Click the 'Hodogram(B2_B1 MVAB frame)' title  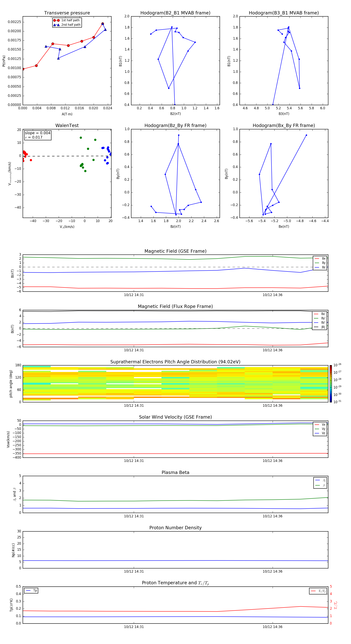coord(175,13)
